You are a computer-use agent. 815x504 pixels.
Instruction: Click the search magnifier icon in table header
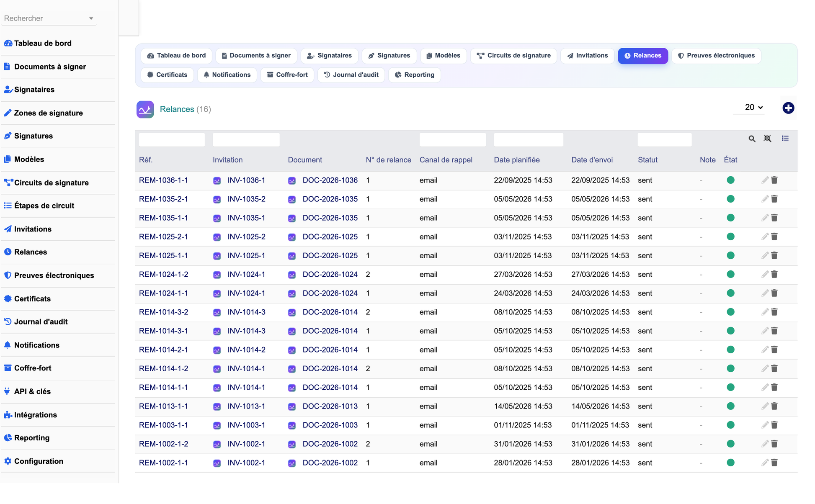point(752,139)
